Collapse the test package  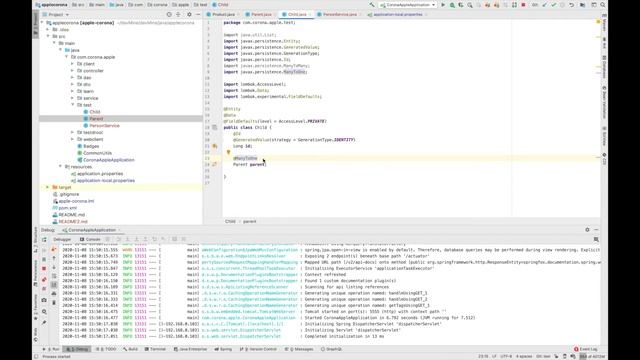(x=73, y=105)
